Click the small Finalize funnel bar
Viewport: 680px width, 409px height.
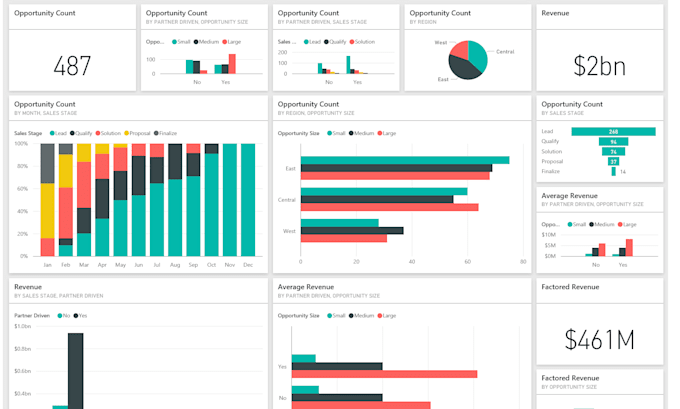coord(613,171)
